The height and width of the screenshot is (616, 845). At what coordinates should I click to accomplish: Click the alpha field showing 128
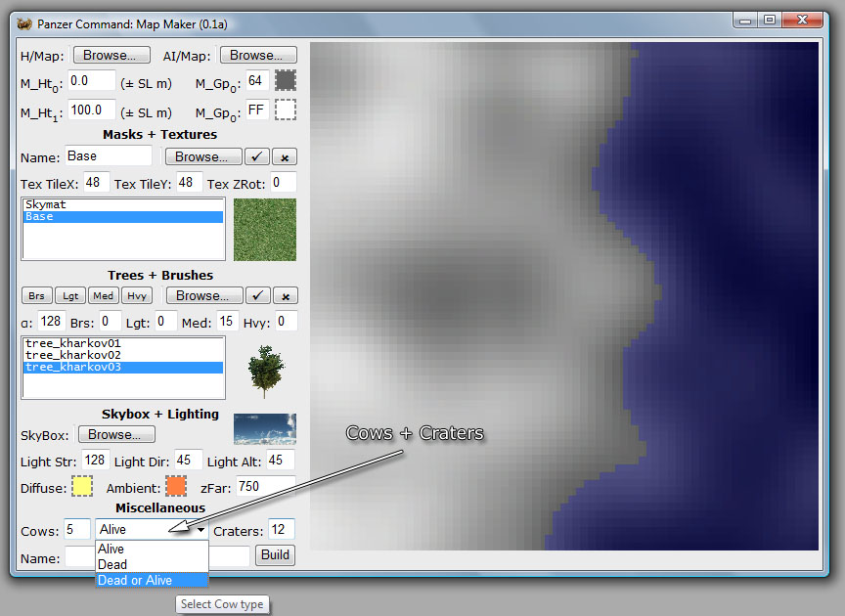51,322
